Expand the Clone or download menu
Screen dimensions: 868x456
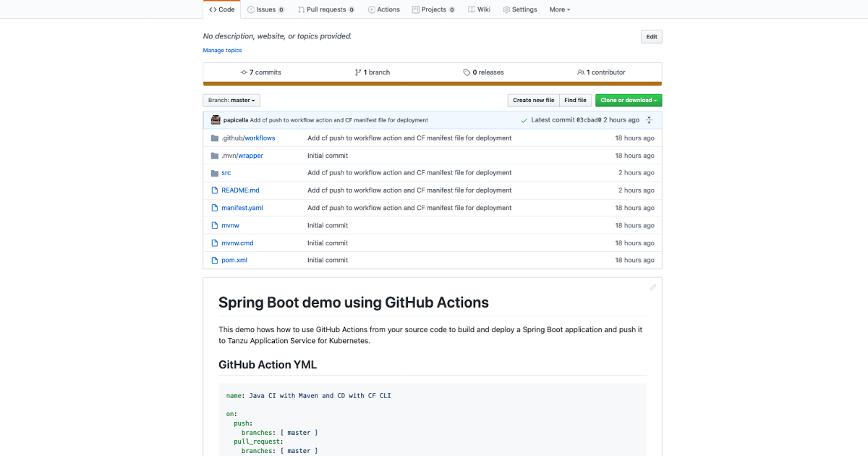pos(629,101)
